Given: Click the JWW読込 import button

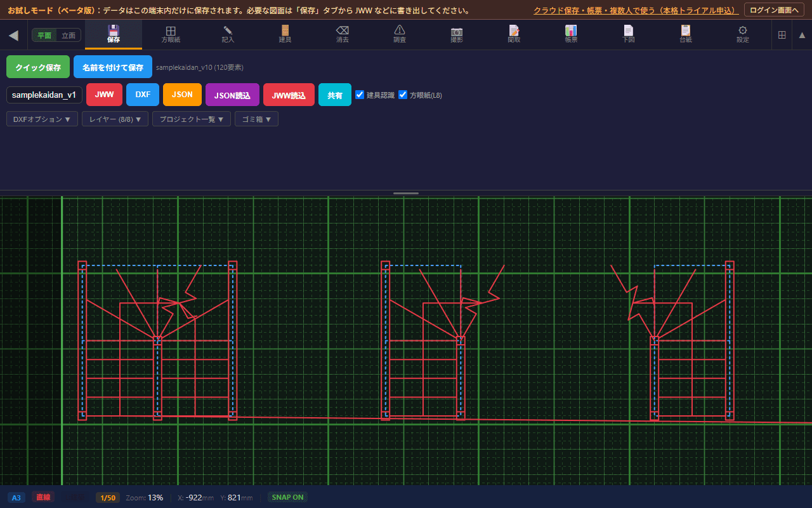Looking at the screenshot, I should (289, 95).
